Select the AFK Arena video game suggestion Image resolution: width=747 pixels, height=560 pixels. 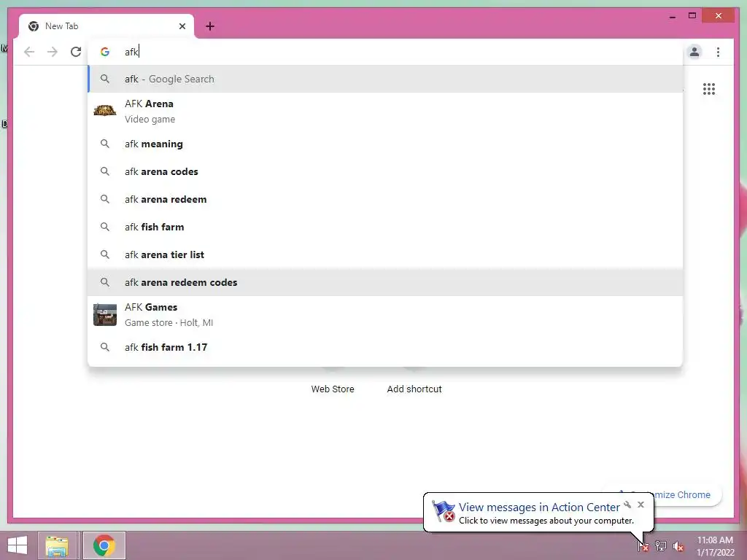point(385,112)
